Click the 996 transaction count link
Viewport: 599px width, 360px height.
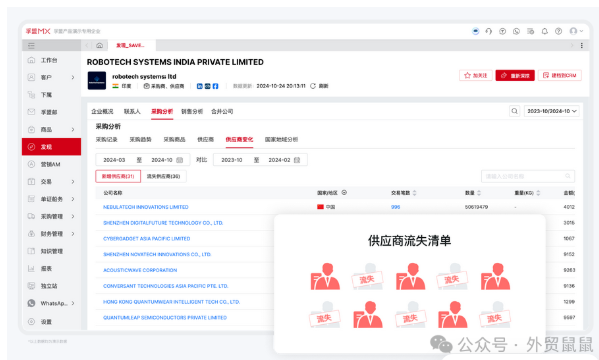click(395, 207)
